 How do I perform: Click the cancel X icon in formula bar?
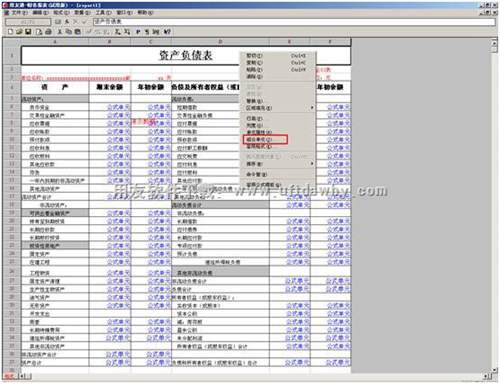coord(75,22)
